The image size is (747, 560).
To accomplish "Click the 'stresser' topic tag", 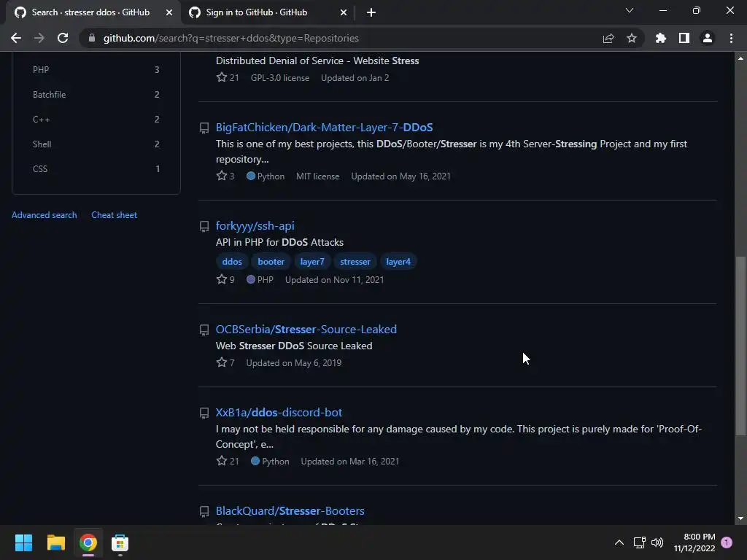I will 355,262.
